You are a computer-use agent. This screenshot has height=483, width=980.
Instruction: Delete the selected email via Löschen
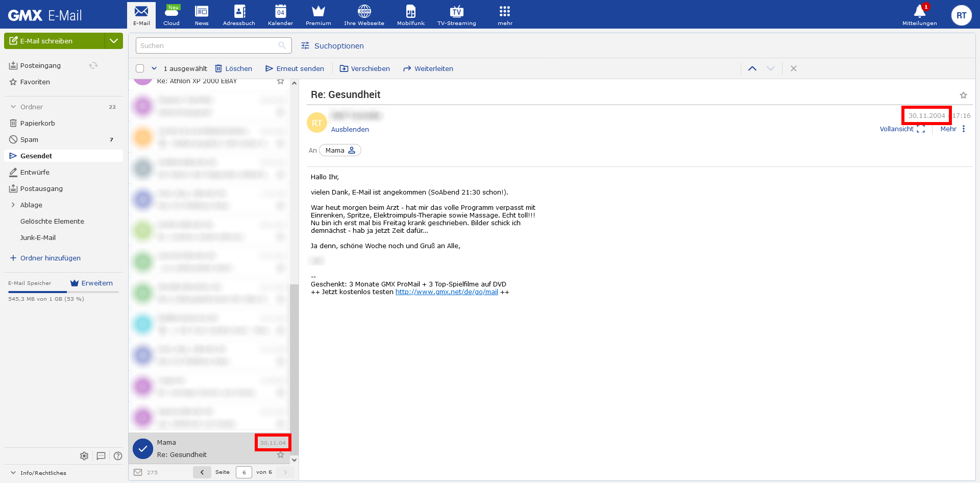(233, 68)
